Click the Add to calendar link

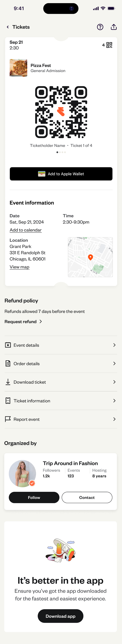[25, 230]
